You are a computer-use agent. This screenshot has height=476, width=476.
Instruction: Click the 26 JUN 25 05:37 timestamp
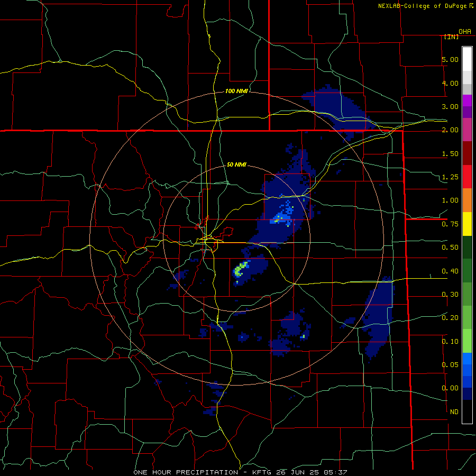312,472
